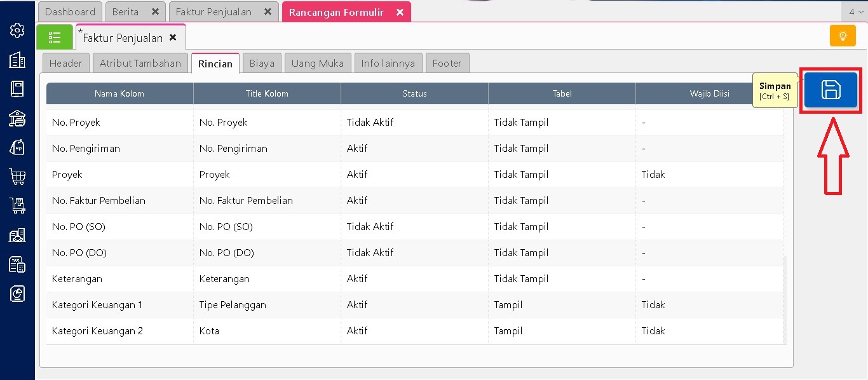Open the purchasing shopping cart icon

tap(17, 177)
